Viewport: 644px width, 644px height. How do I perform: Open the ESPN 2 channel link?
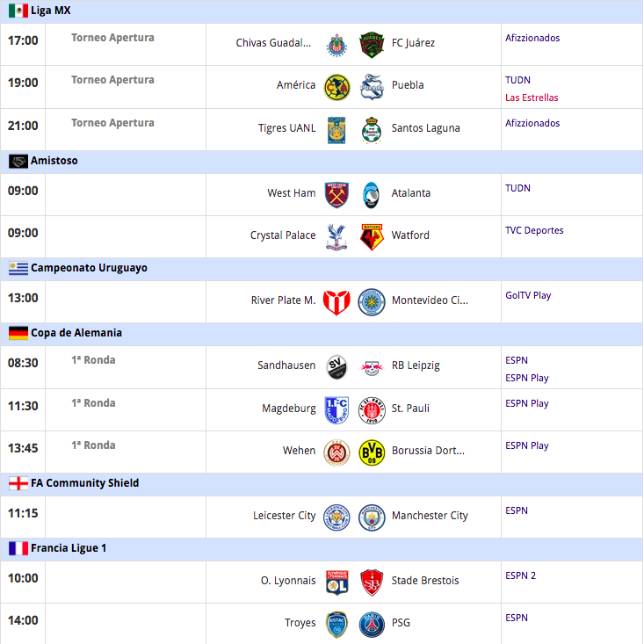[x=520, y=575]
